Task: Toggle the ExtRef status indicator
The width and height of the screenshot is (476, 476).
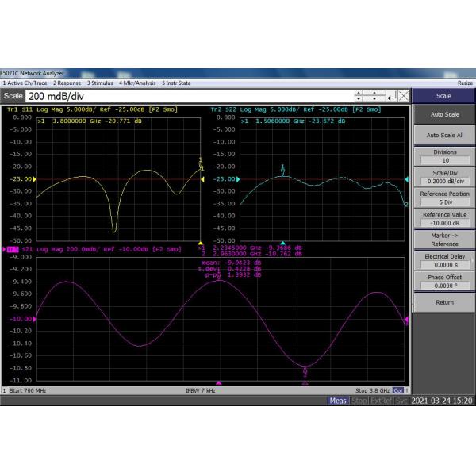Action: point(381,401)
